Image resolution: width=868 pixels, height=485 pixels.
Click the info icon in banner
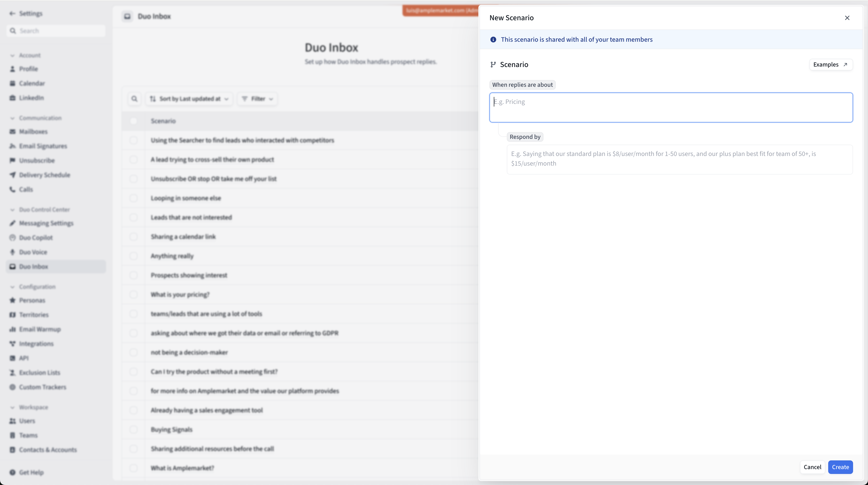pyautogui.click(x=493, y=39)
